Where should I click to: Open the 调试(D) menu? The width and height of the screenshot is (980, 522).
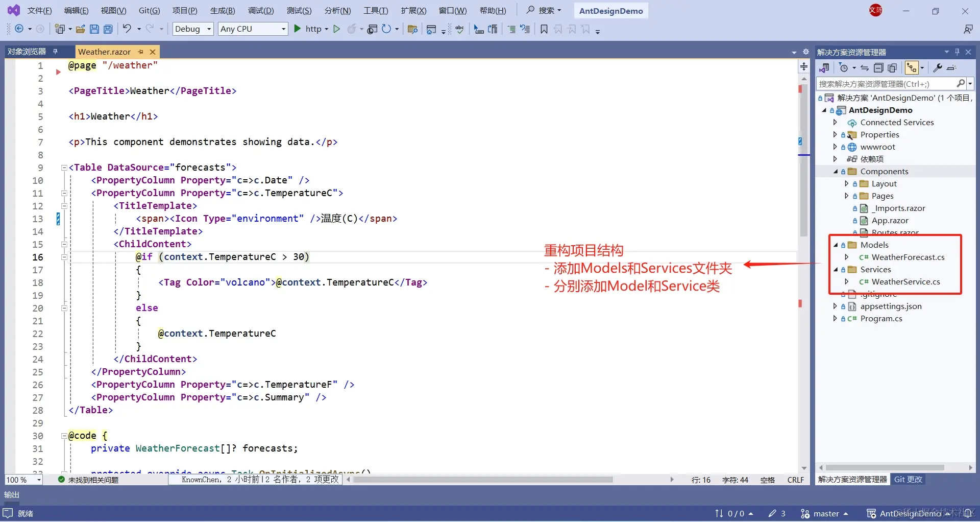pyautogui.click(x=261, y=10)
